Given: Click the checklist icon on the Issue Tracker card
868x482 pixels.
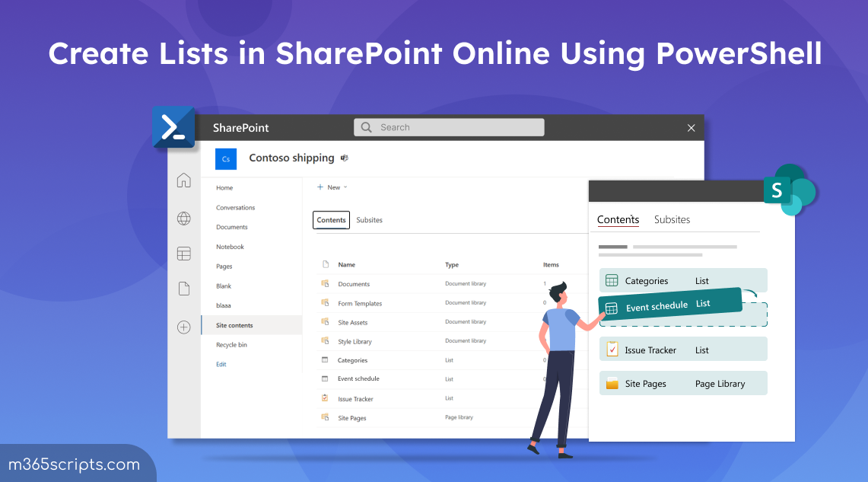Looking at the screenshot, I should [x=612, y=350].
